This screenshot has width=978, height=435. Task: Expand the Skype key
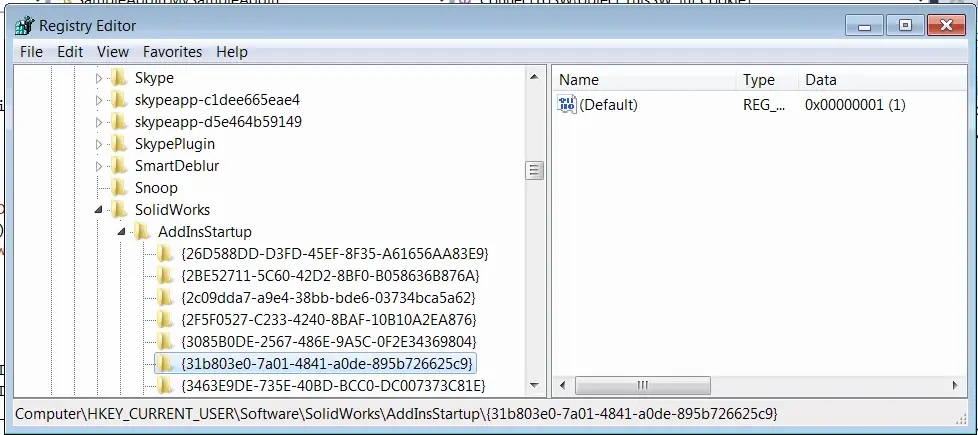coord(99,79)
